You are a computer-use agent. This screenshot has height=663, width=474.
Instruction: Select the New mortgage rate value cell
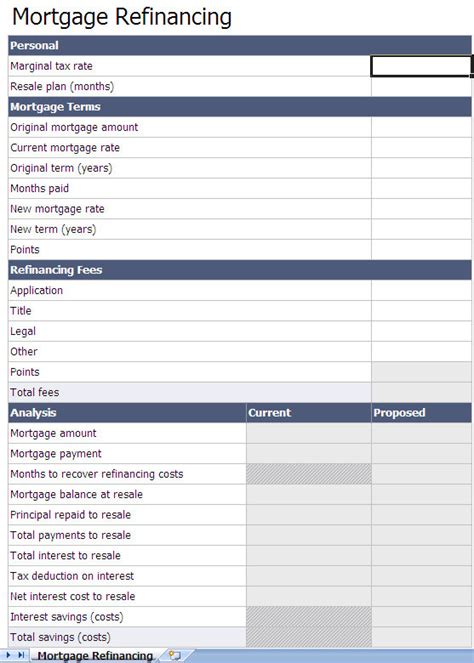(421, 209)
